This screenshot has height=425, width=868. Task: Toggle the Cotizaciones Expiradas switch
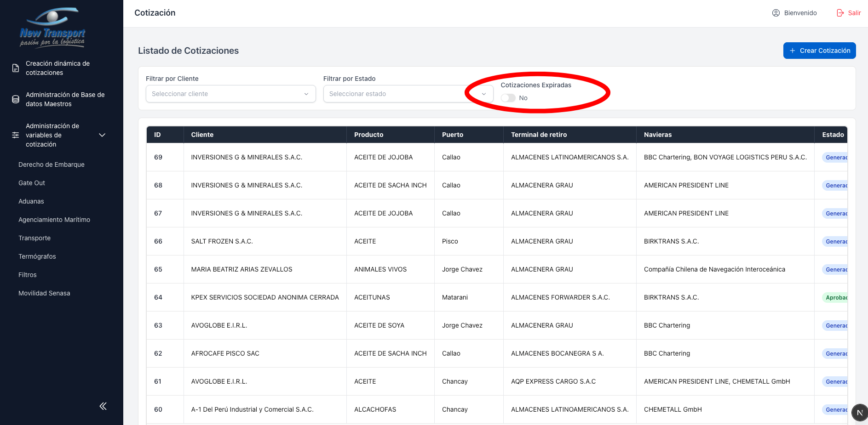click(x=508, y=98)
